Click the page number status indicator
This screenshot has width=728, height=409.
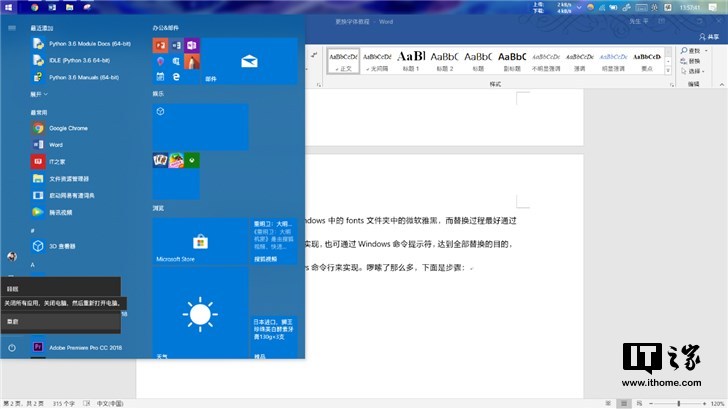24,403
